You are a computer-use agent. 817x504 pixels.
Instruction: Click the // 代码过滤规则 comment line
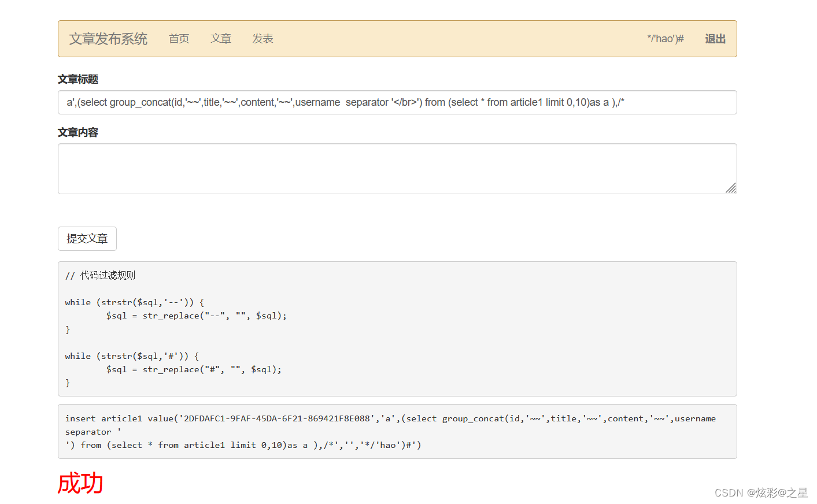click(x=100, y=275)
